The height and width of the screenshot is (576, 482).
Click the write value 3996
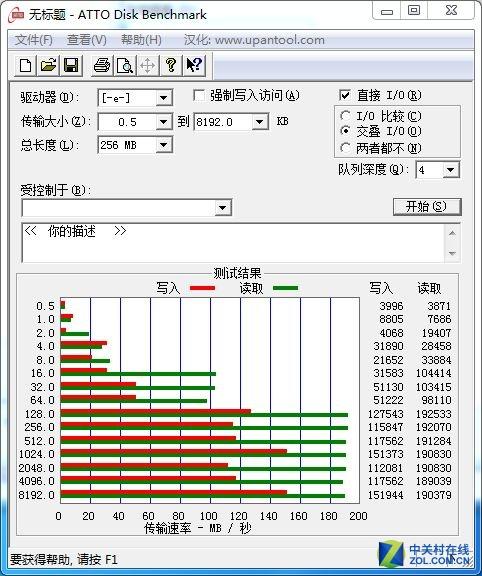tap(391, 306)
